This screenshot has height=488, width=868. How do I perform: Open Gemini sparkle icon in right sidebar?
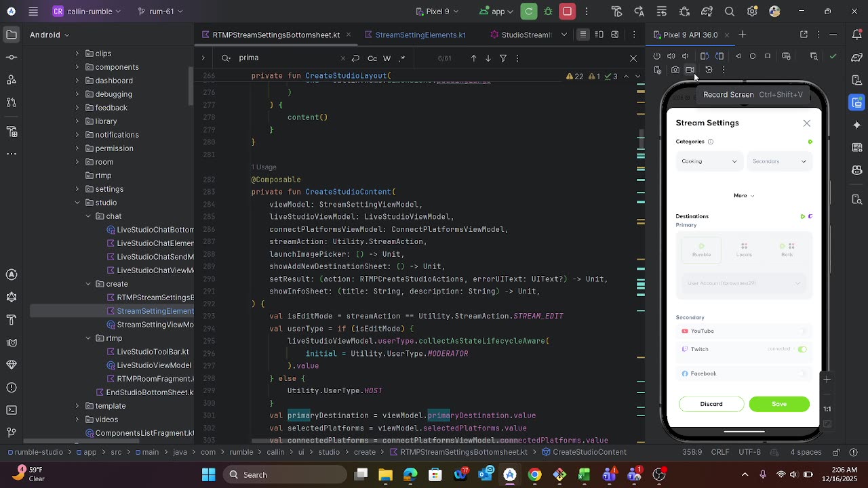pos(857,125)
